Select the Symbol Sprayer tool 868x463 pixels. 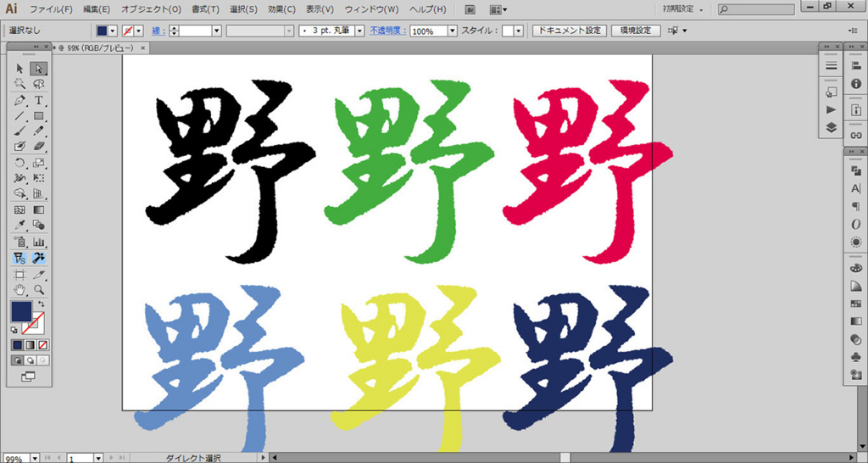(x=20, y=242)
